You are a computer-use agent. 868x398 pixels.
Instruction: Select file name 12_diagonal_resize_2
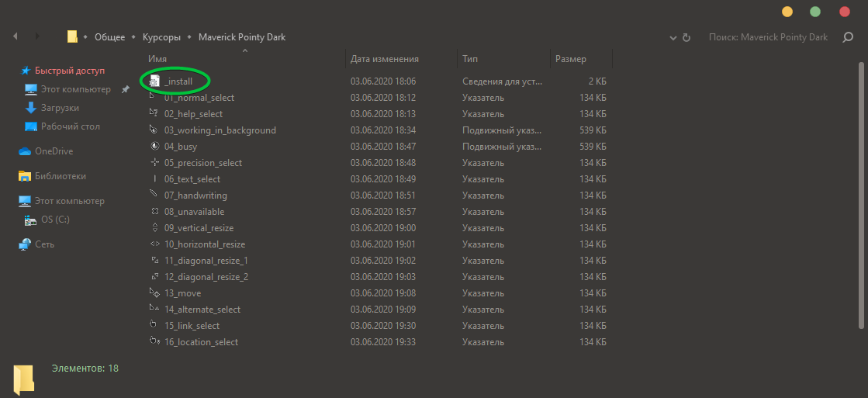pyautogui.click(x=206, y=277)
